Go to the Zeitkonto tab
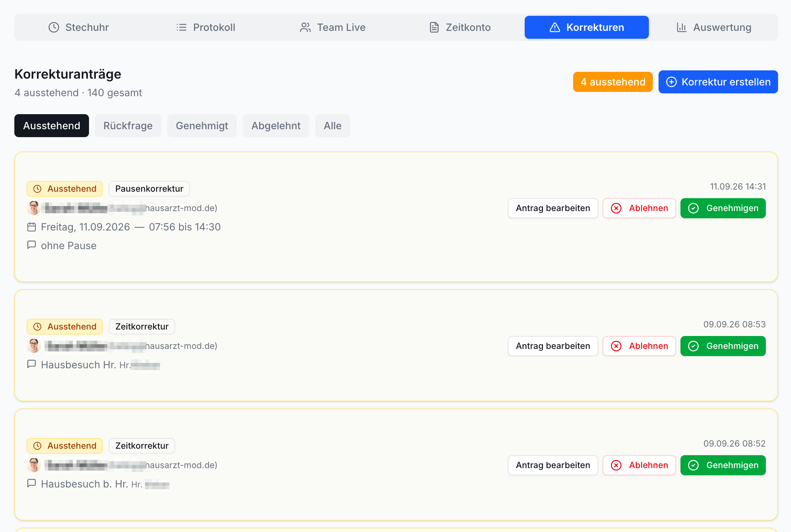The height and width of the screenshot is (532, 791). pos(460,27)
